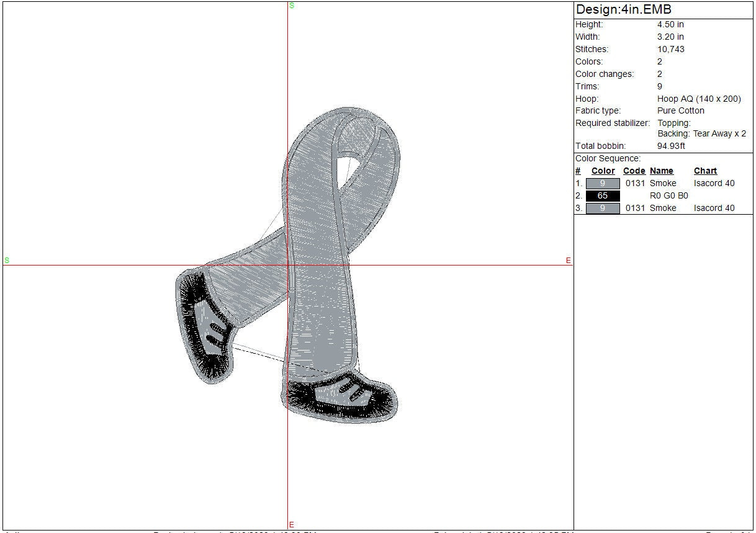Screen dimensions: 756x533
Task: Click the red crosshair center intersection
Action: point(287,266)
